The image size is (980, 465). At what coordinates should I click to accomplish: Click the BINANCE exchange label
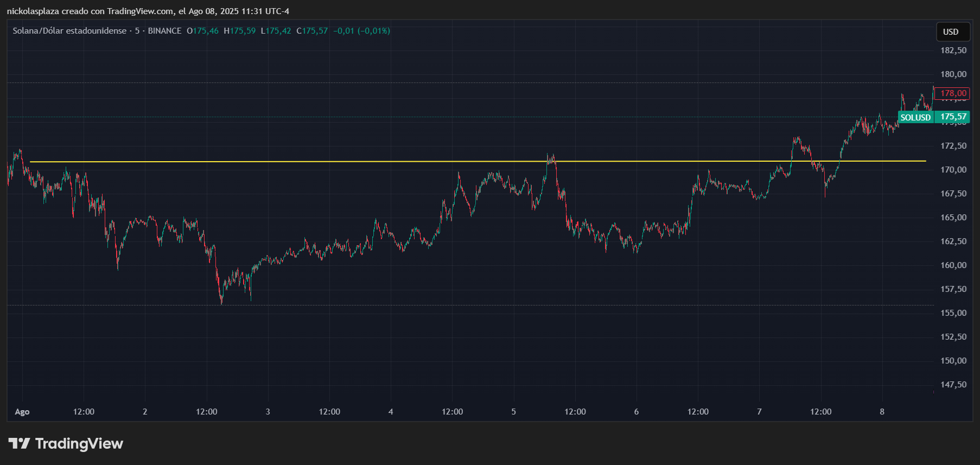pyautogui.click(x=164, y=31)
